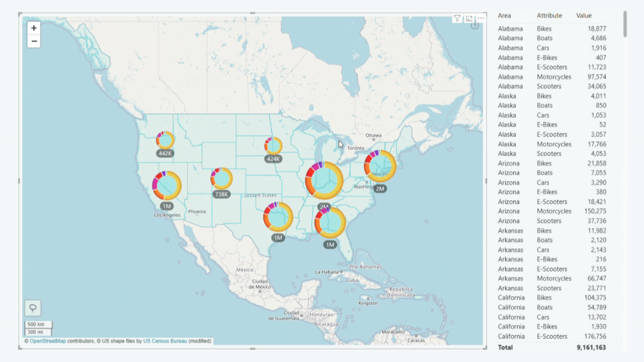Image resolution: width=644 pixels, height=362 pixels.
Task: Zoom in on the map
Action: pyautogui.click(x=34, y=28)
